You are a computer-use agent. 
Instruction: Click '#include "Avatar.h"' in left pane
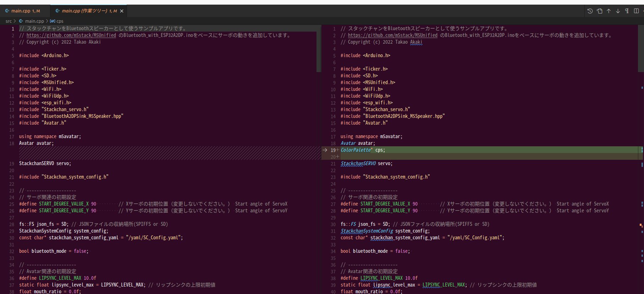coord(43,123)
